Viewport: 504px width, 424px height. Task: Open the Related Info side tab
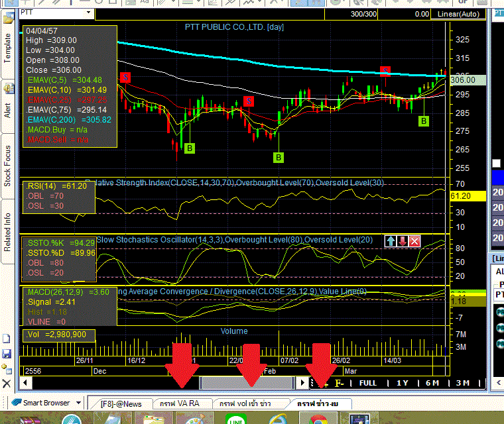pos(7,232)
